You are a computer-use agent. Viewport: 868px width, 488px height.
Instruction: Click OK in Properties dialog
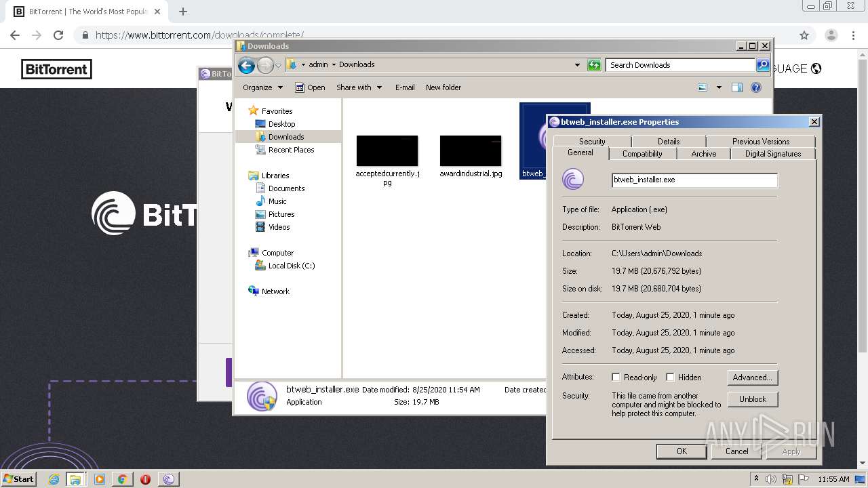point(682,451)
